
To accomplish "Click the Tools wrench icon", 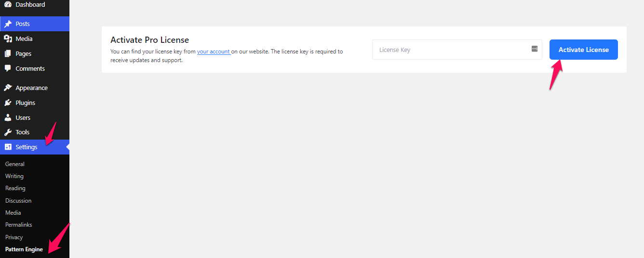I will [x=8, y=132].
